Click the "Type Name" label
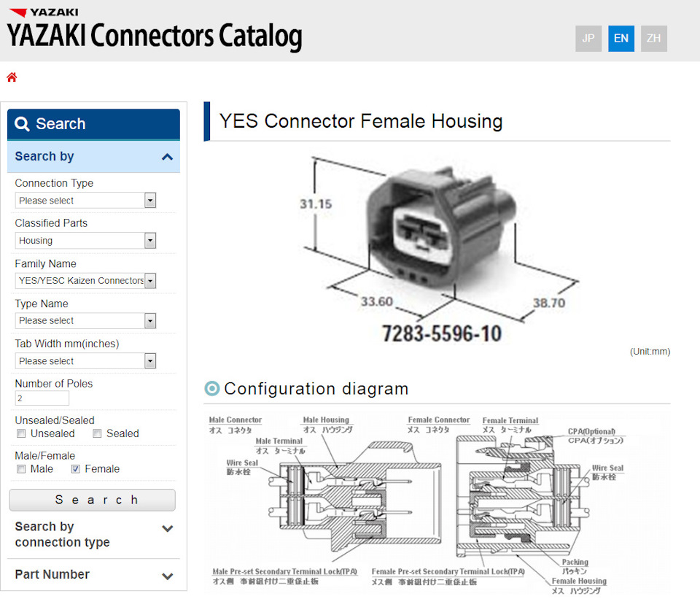 [42, 304]
